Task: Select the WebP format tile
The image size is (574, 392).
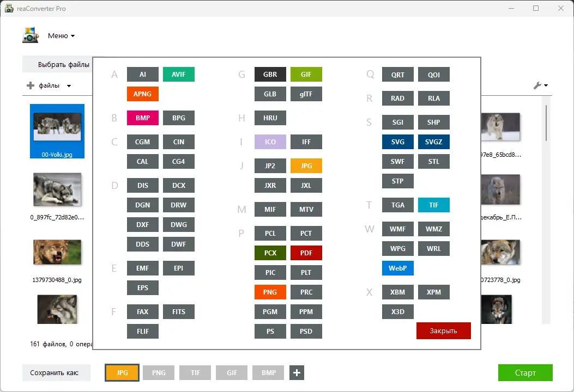Action: (x=397, y=268)
